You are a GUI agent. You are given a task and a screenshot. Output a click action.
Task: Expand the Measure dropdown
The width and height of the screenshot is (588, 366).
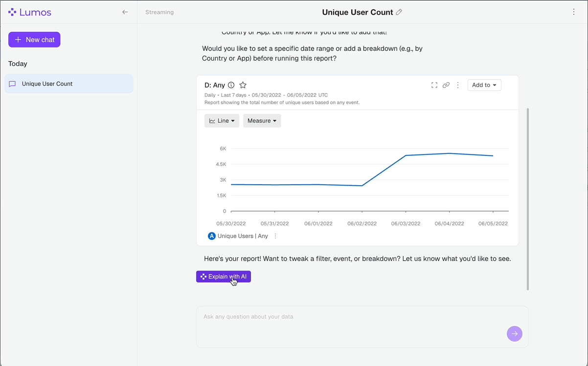coord(262,121)
